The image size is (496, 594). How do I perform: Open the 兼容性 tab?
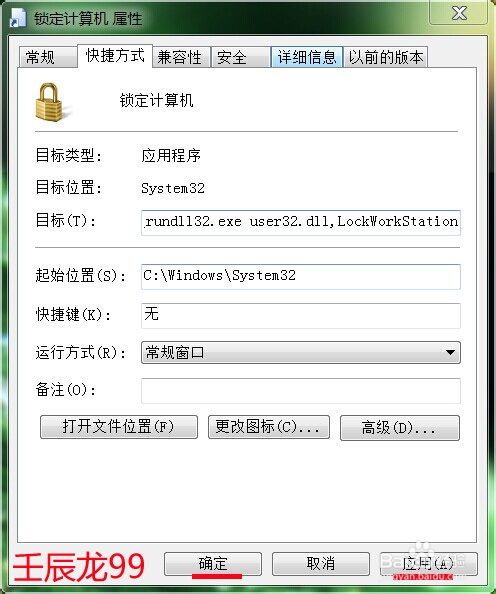(181, 57)
